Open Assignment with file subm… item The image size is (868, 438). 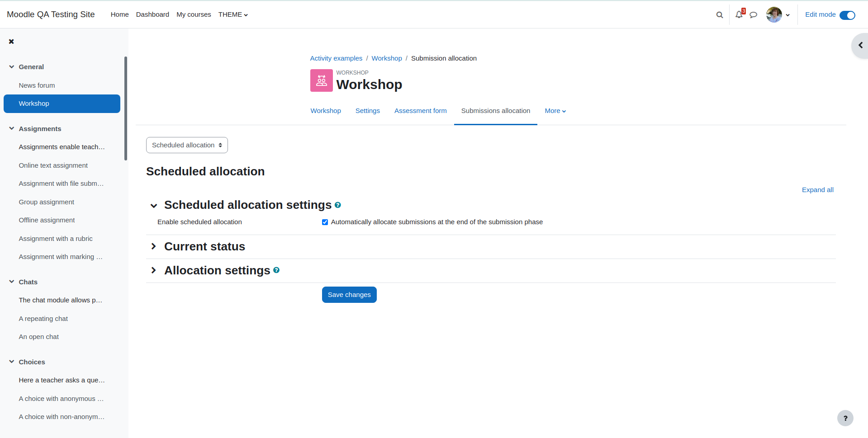(62, 184)
